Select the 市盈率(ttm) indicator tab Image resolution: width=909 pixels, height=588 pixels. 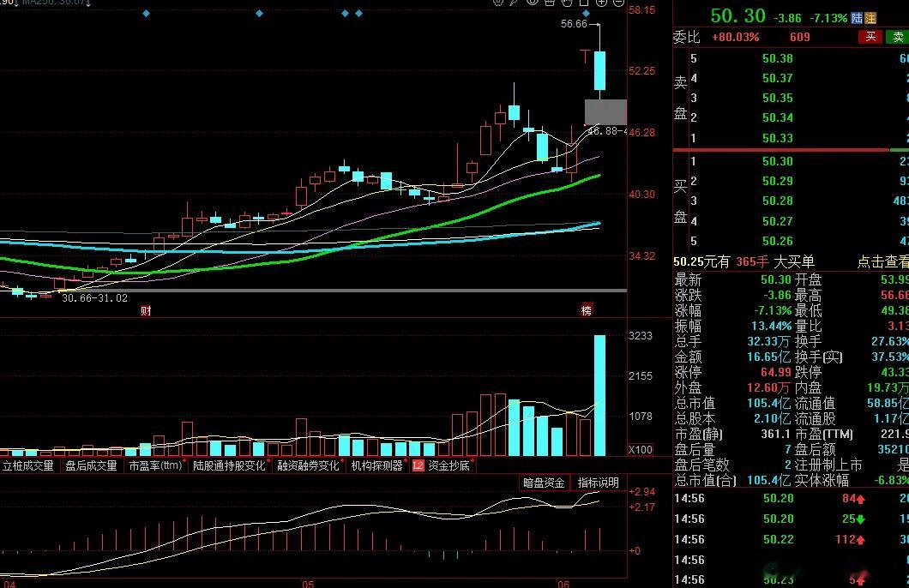tap(155, 465)
